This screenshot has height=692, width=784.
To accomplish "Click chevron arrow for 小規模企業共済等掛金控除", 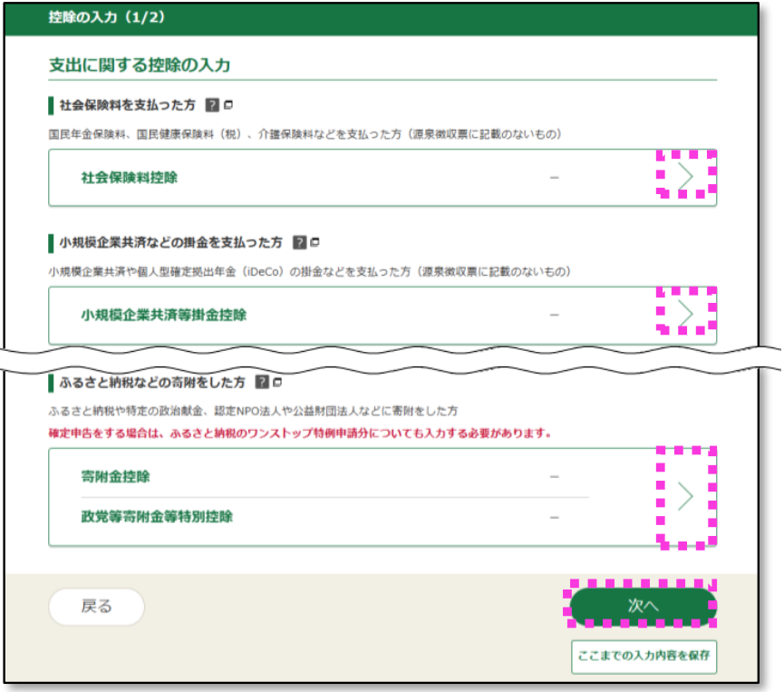I will coord(686,314).
